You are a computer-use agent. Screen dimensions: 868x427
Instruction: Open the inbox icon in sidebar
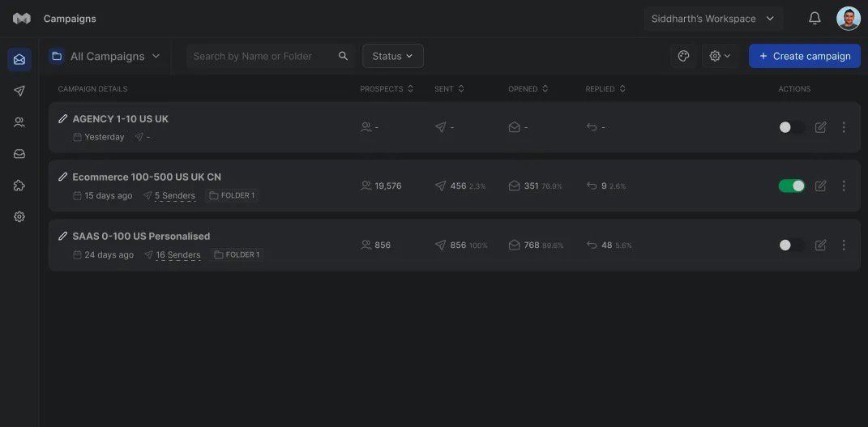point(19,154)
